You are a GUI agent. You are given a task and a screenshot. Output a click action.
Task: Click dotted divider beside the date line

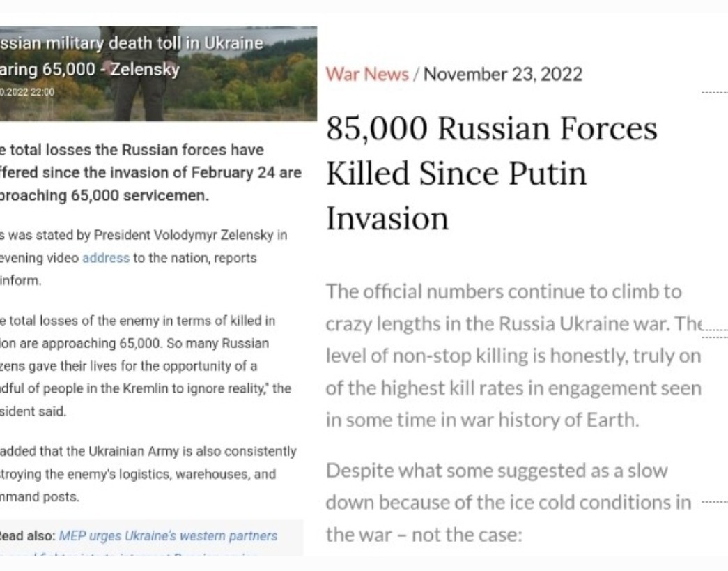coord(715,93)
